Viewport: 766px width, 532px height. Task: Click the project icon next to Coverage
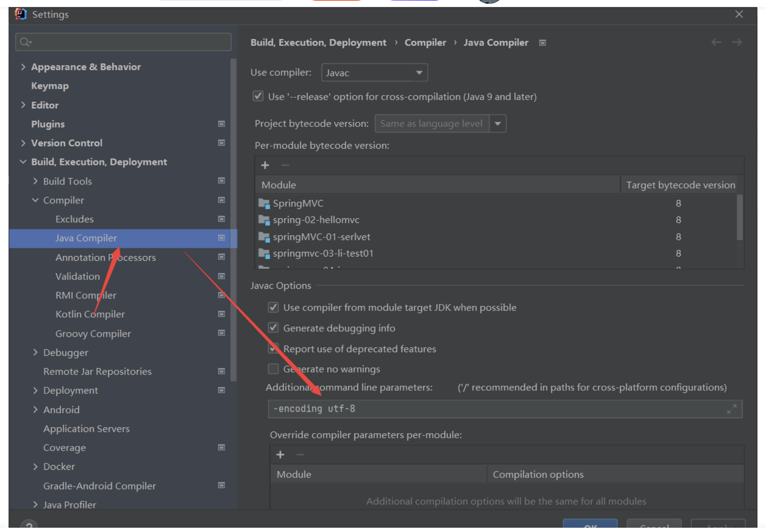(x=221, y=448)
